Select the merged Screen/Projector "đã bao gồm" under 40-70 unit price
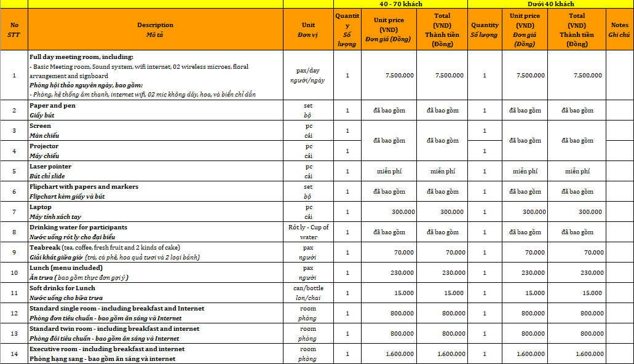The image size is (634, 364). coord(389,141)
